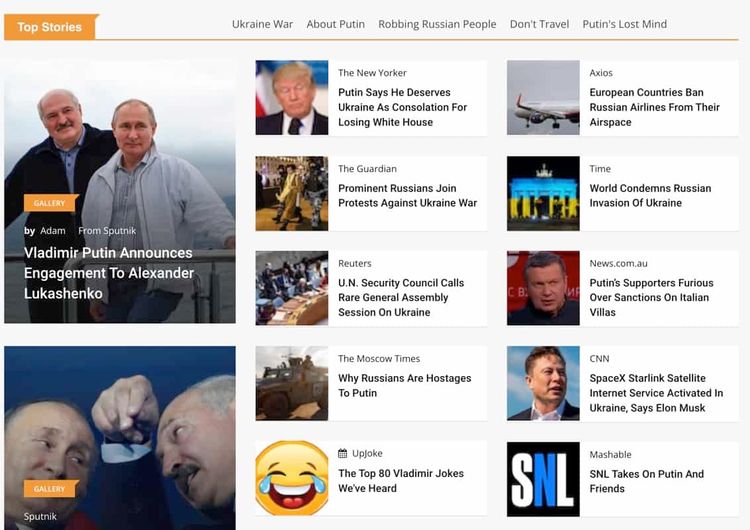Click the GALLERY badge on Engagement story

[x=50, y=203]
